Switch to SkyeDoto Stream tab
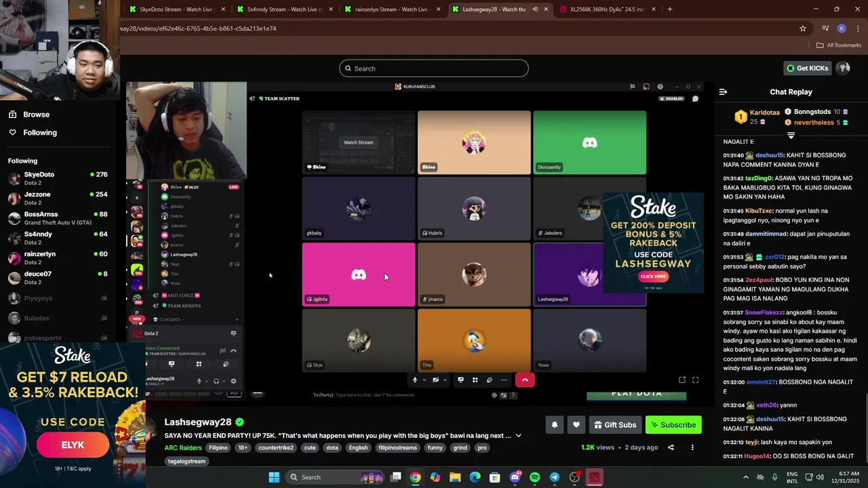Viewport: 868px width, 488px height. point(176,9)
